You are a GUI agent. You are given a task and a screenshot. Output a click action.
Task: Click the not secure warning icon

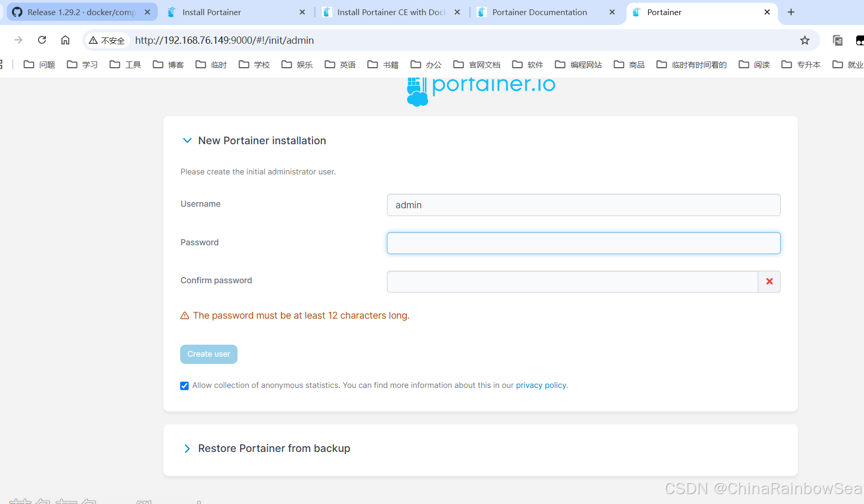(x=107, y=40)
